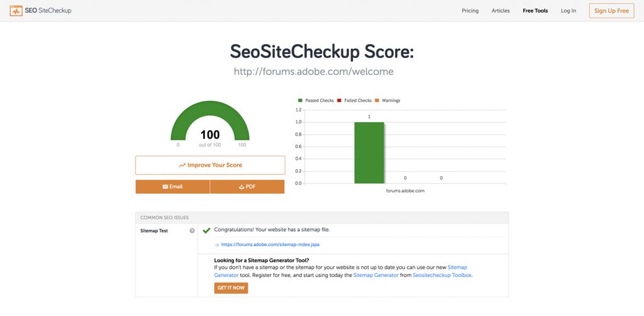Click the arrow icon before the sitemap URL
Viewport: 644px width, 316px height.
point(216,245)
